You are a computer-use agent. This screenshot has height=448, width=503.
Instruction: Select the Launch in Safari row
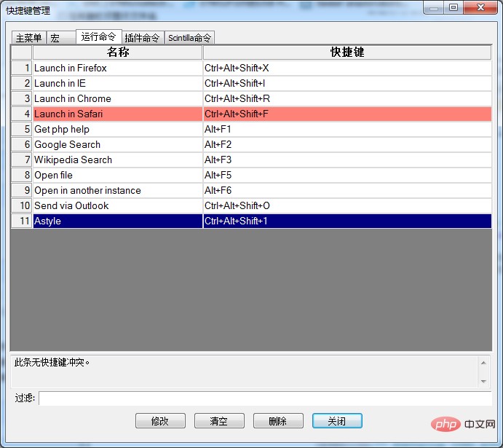(x=116, y=114)
